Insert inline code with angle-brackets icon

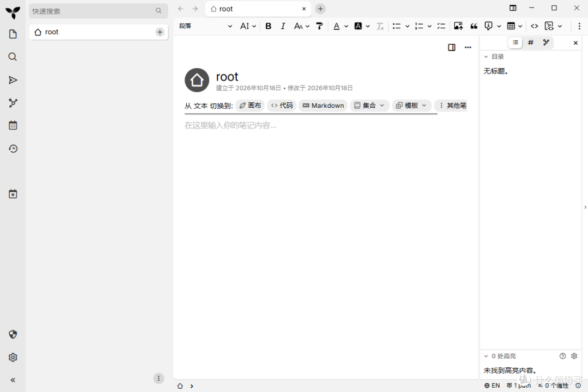coord(535,26)
